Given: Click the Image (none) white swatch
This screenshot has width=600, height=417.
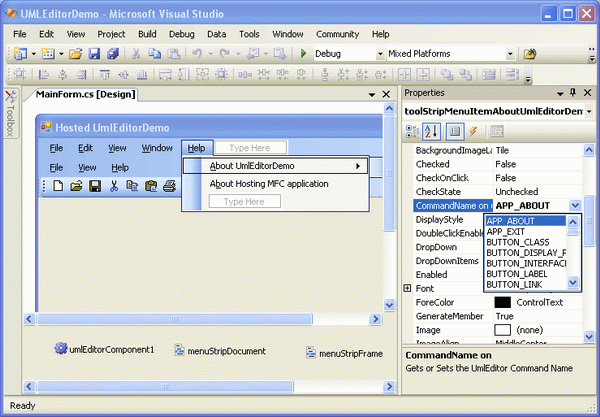Looking at the screenshot, I should coord(502,330).
